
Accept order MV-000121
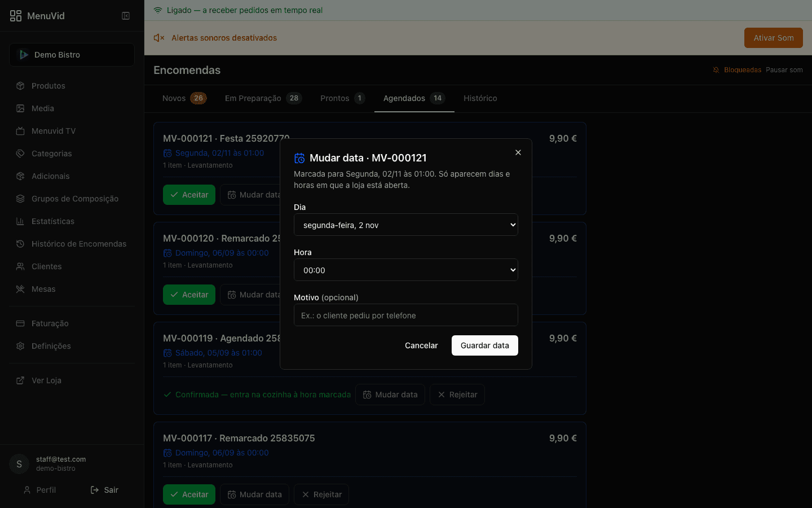[189, 195]
